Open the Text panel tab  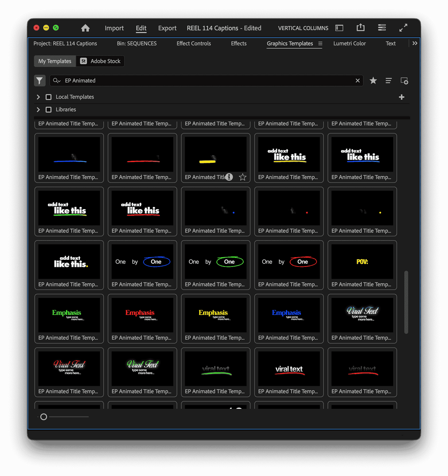pos(391,43)
